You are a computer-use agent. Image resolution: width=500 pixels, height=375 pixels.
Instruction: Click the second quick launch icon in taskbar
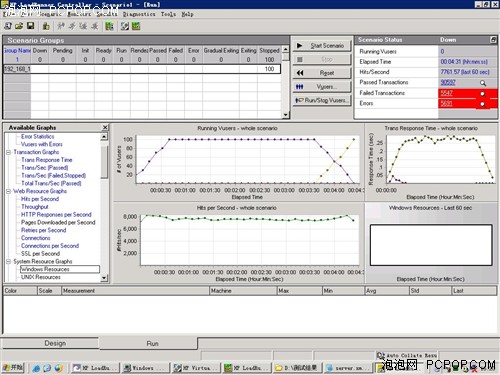[47, 368]
